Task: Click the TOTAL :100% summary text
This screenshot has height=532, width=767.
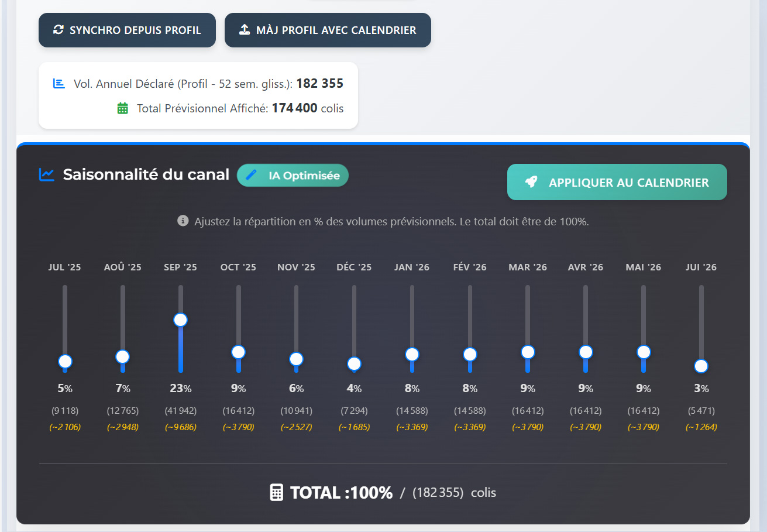Action: [x=341, y=493]
